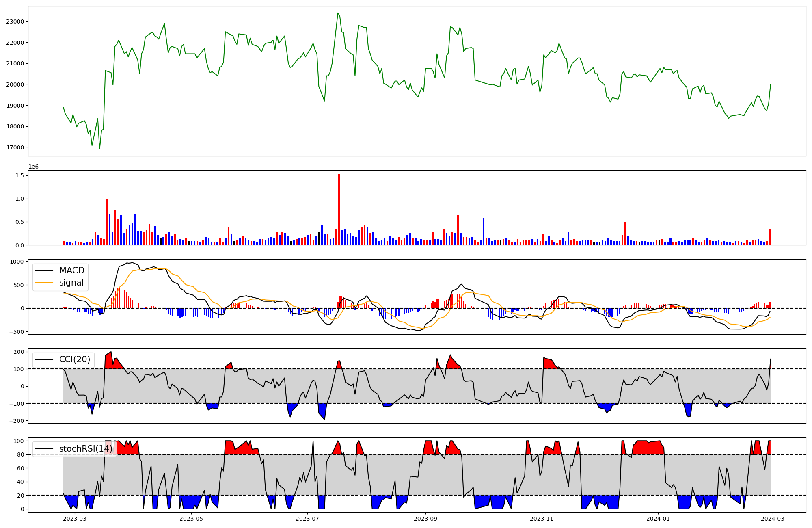Click the 1e6 volume scale label
Image resolution: width=812 pixels, height=528 pixels.
point(33,167)
